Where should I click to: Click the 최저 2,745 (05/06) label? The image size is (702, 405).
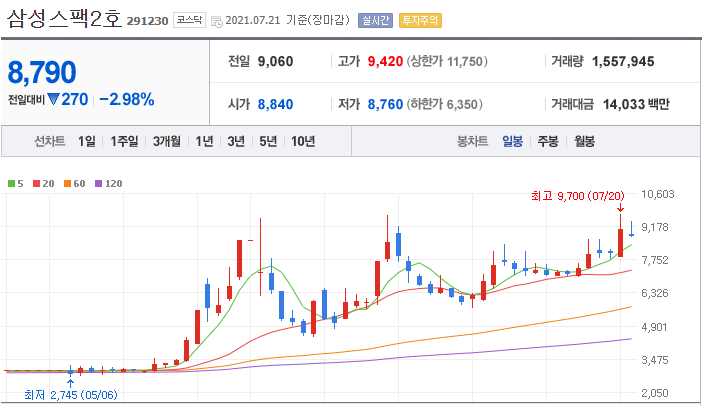(71, 395)
